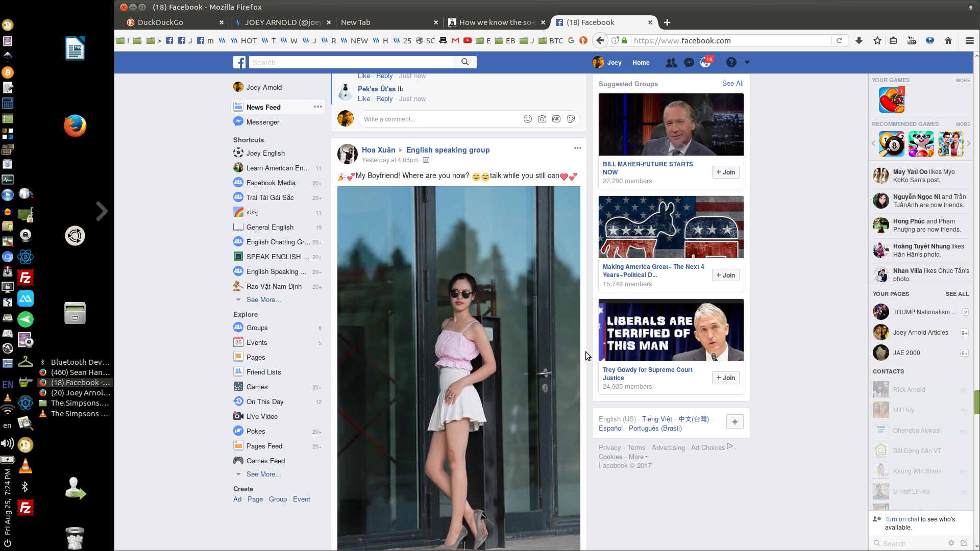This screenshot has width=980, height=551.
Task: Open the post photo of woman
Action: click(x=458, y=367)
